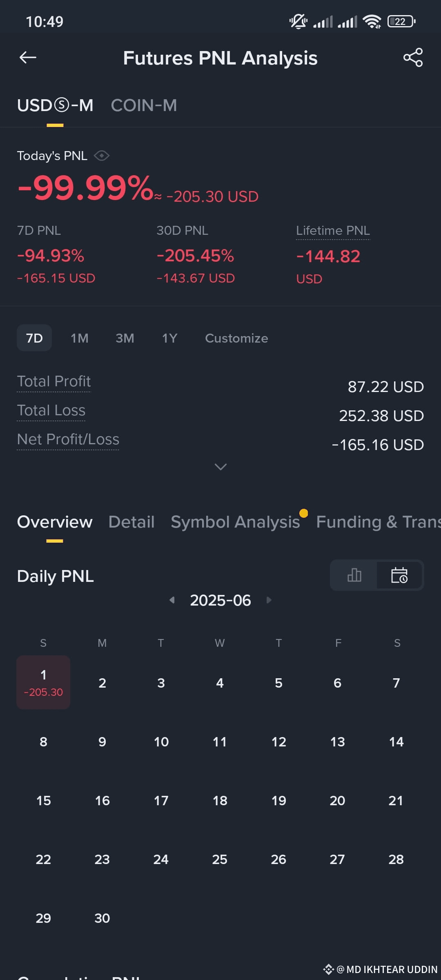Switch to COIN-M tab
This screenshot has height=980, width=441.
coord(144,105)
